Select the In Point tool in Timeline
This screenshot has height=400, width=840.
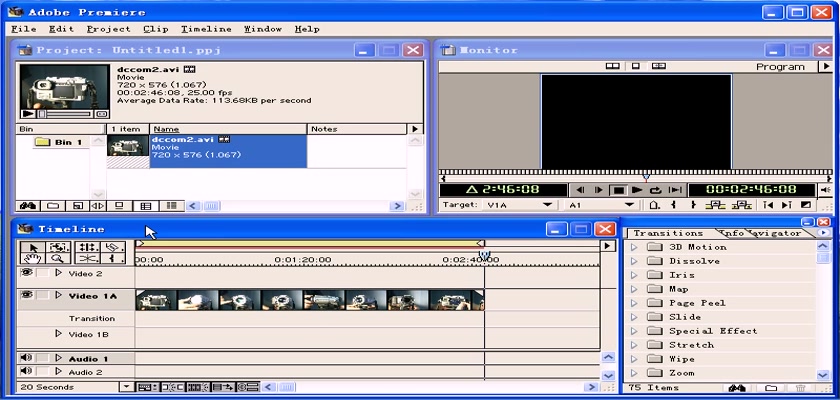tap(112, 259)
